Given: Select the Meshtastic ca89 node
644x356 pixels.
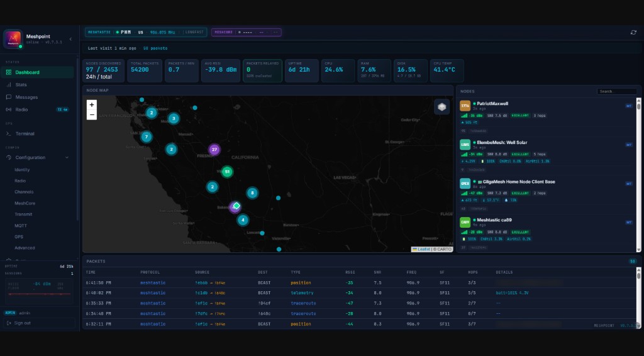Looking at the screenshot, I should tap(547, 232).
